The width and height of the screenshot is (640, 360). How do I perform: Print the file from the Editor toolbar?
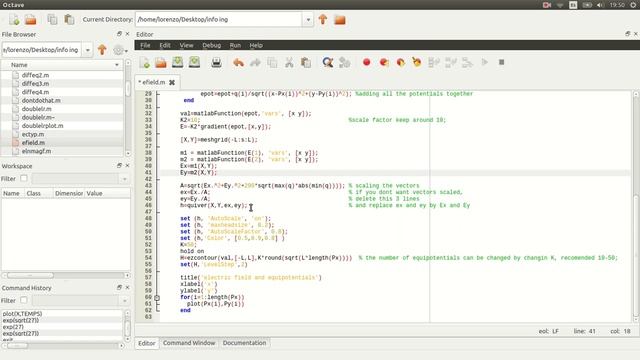216,62
